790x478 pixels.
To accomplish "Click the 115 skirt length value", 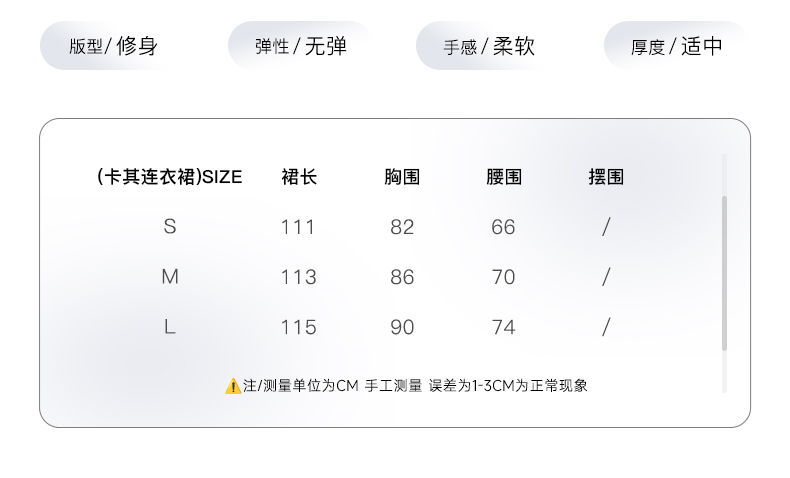I will [x=298, y=327].
